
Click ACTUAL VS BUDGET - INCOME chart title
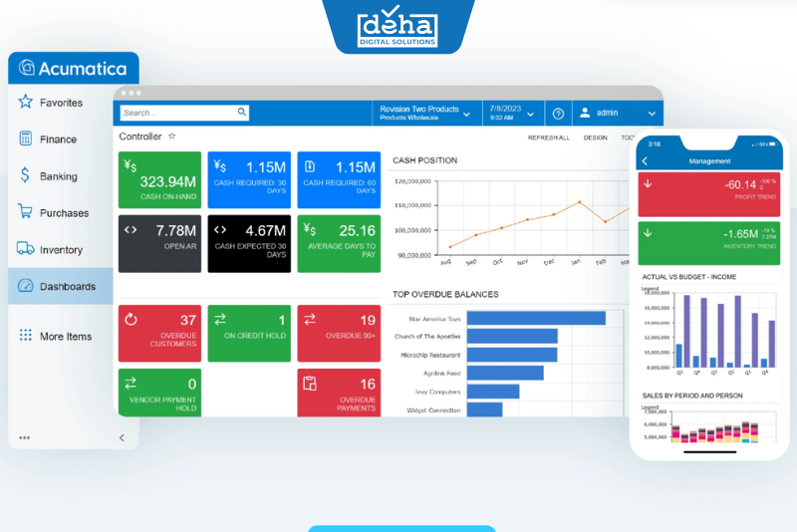point(689,277)
